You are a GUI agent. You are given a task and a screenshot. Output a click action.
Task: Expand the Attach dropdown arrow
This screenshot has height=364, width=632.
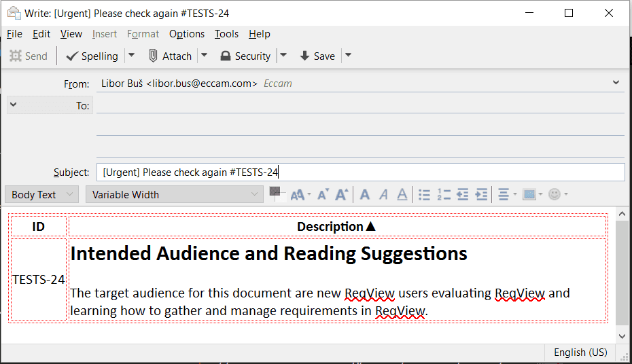[205, 56]
